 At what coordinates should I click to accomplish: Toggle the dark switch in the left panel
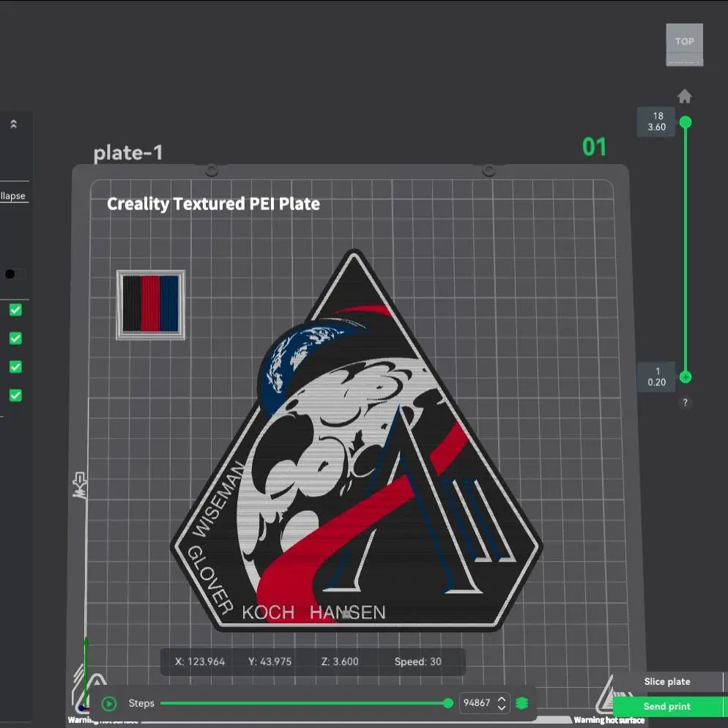[15, 274]
